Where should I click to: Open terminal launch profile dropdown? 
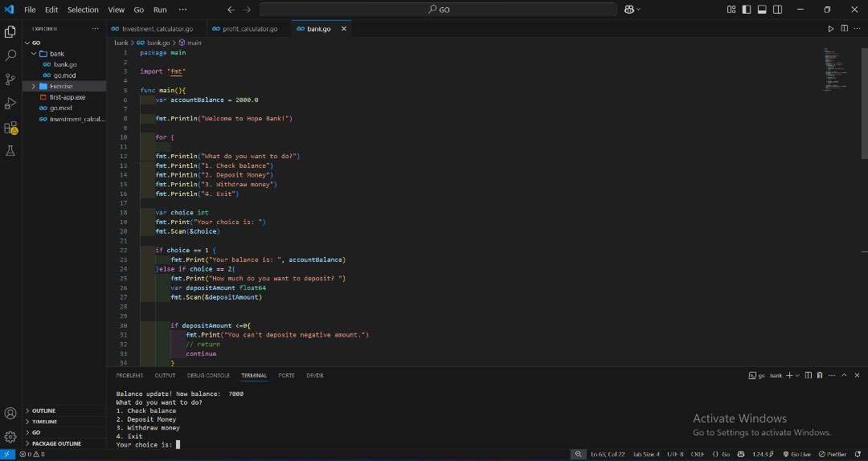pyautogui.click(x=797, y=375)
